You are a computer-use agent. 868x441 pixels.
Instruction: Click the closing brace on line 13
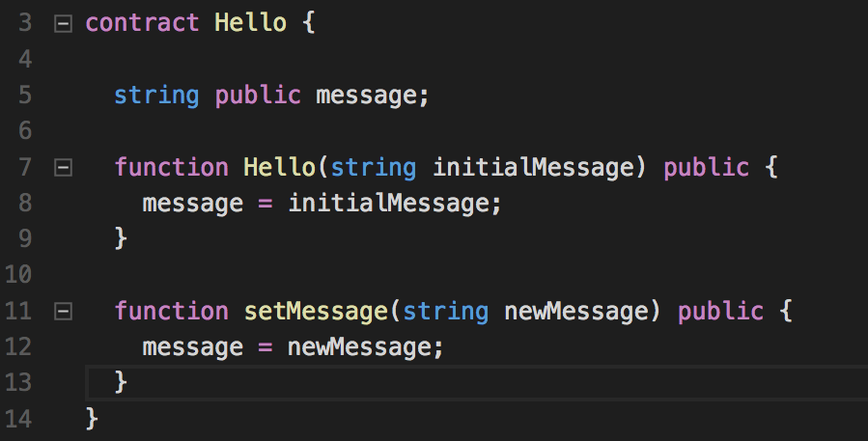121,382
